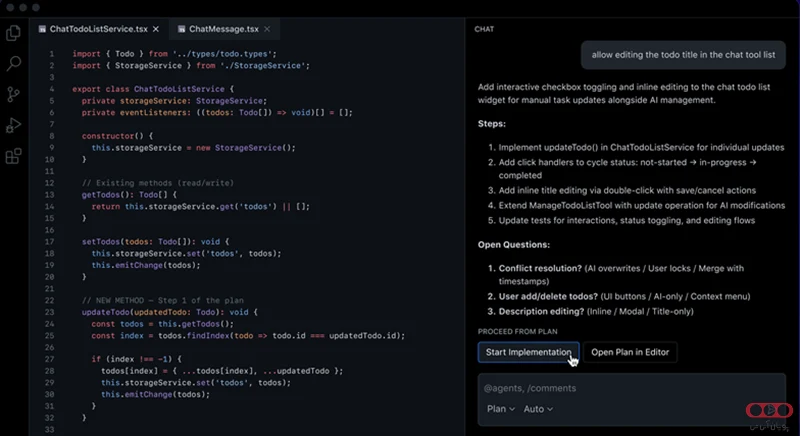Click the 'Open Questions:' heading

pyautogui.click(x=514, y=245)
